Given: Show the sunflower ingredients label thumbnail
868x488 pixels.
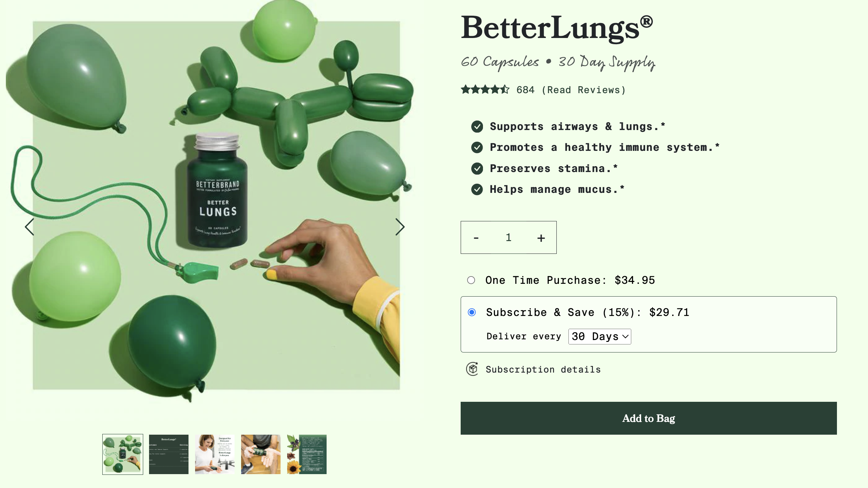Looking at the screenshot, I should [307, 454].
